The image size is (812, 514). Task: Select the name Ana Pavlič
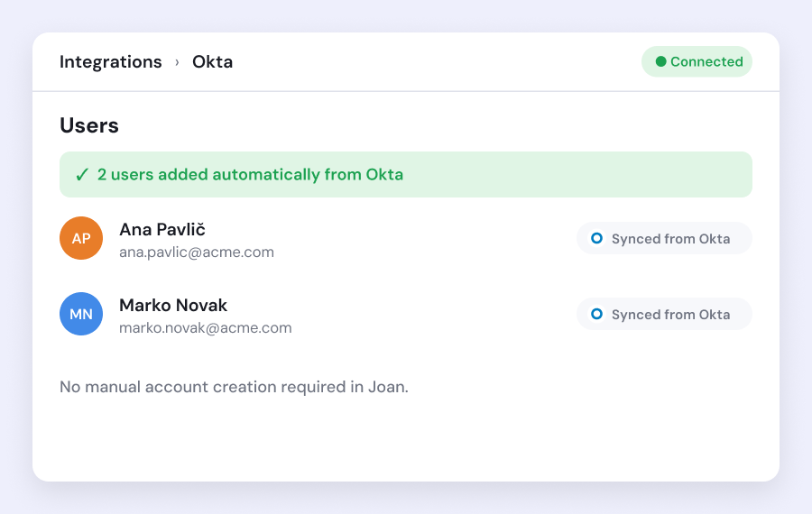[x=162, y=229]
